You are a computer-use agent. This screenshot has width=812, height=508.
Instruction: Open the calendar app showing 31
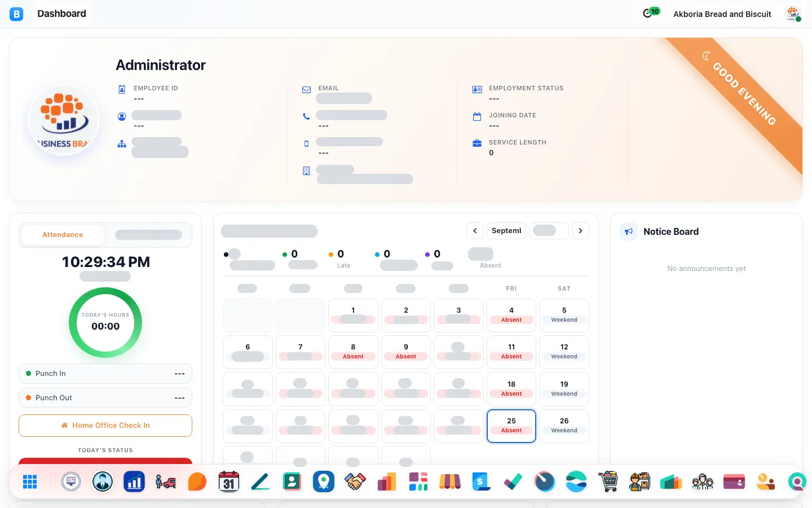tap(229, 481)
